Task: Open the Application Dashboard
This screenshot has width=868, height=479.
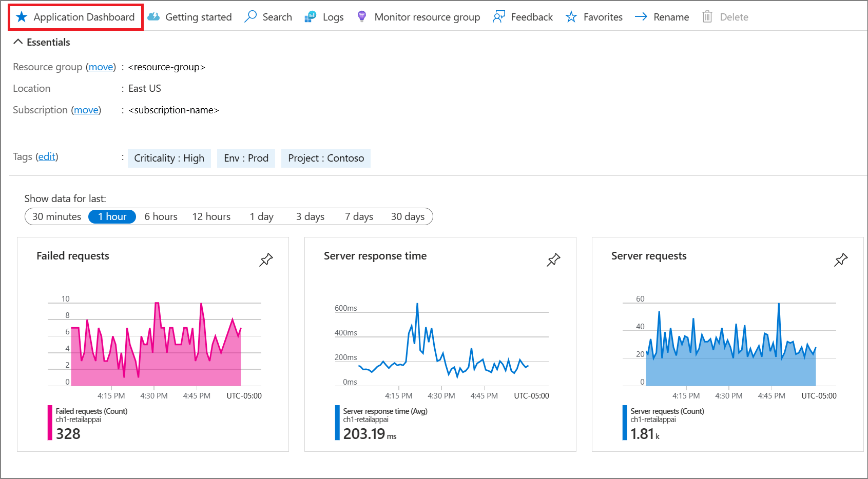Action: click(x=75, y=16)
